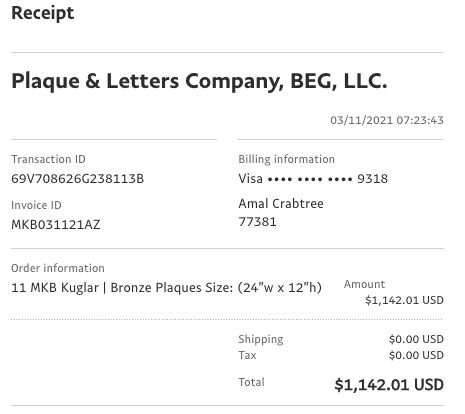
Task: Click the Total label
Action: 251,382
